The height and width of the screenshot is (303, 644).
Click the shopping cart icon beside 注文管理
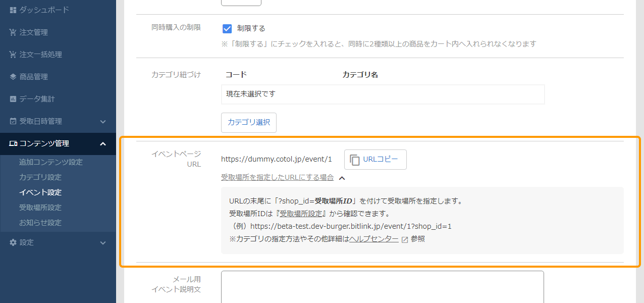click(13, 32)
